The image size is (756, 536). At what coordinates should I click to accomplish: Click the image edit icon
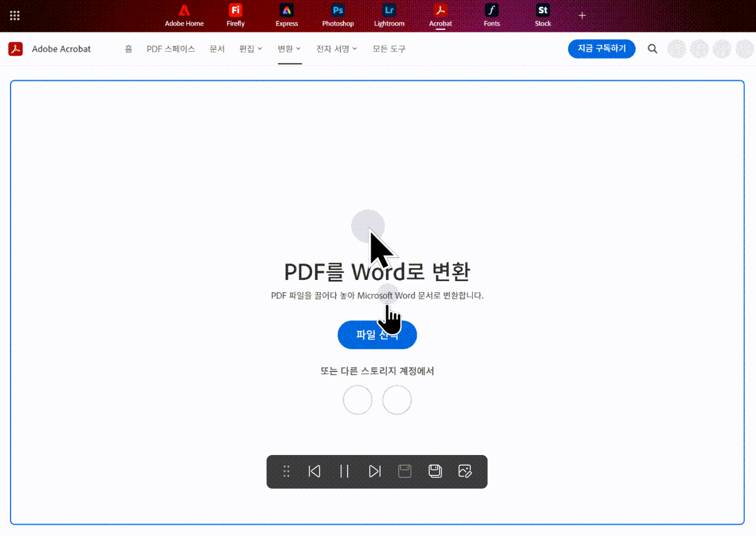(x=465, y=471)
